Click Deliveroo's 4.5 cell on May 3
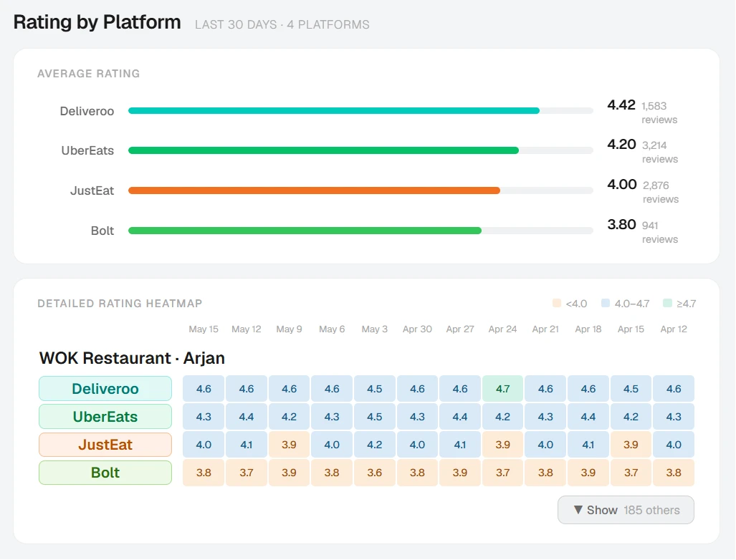Viewport: 736px width, 560px height. (374, 388)
